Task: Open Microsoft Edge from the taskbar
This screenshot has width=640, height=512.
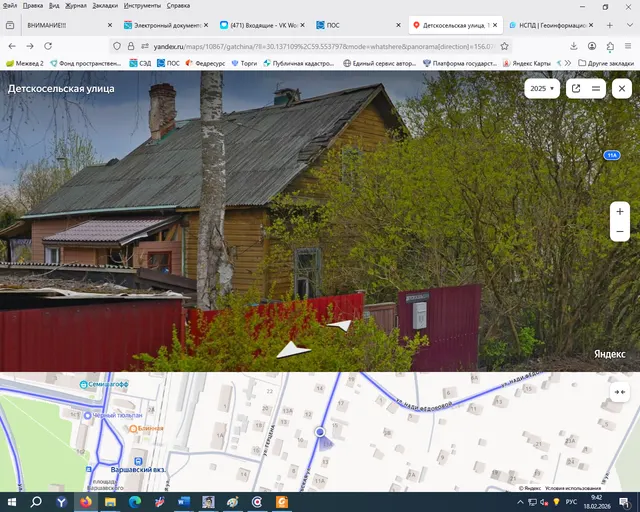Action: point(135,502)
